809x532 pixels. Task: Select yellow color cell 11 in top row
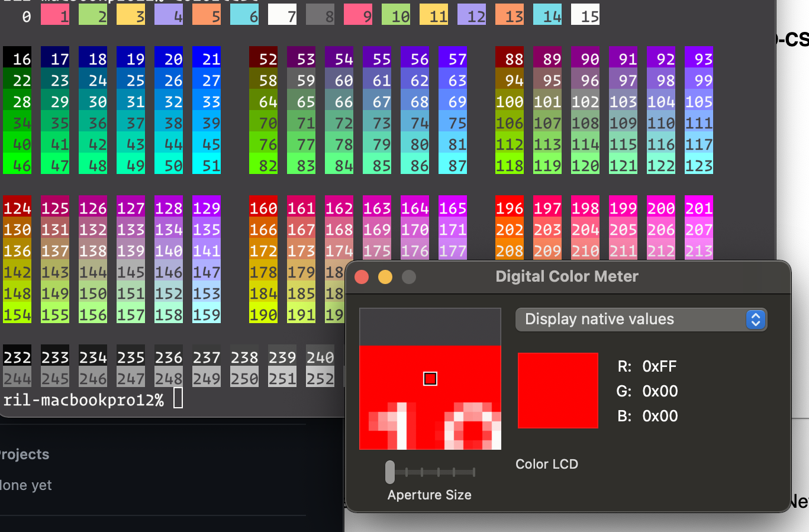[x=434, y=14]
